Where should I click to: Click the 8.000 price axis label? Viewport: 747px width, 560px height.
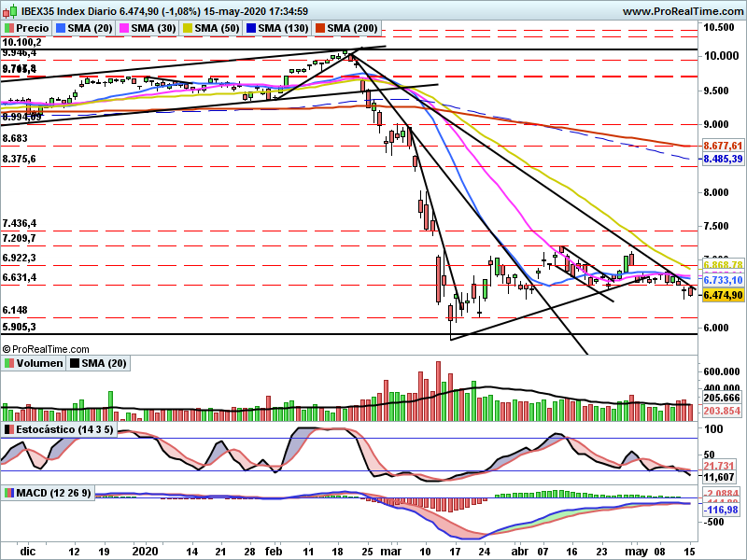[x=716, y=192]
